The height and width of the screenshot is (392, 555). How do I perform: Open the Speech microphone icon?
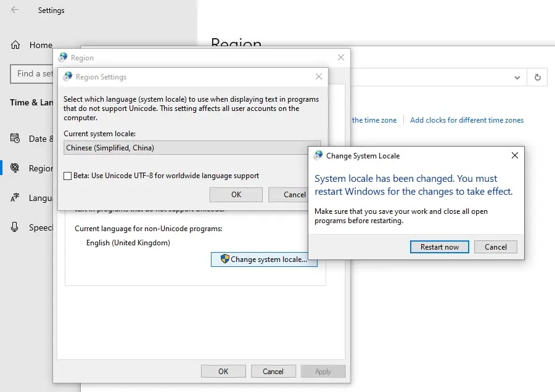click(15, 227)
